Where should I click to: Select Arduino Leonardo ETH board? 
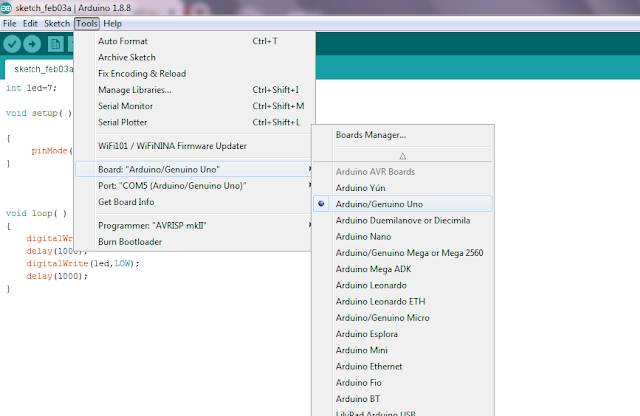tap(403, 301)
